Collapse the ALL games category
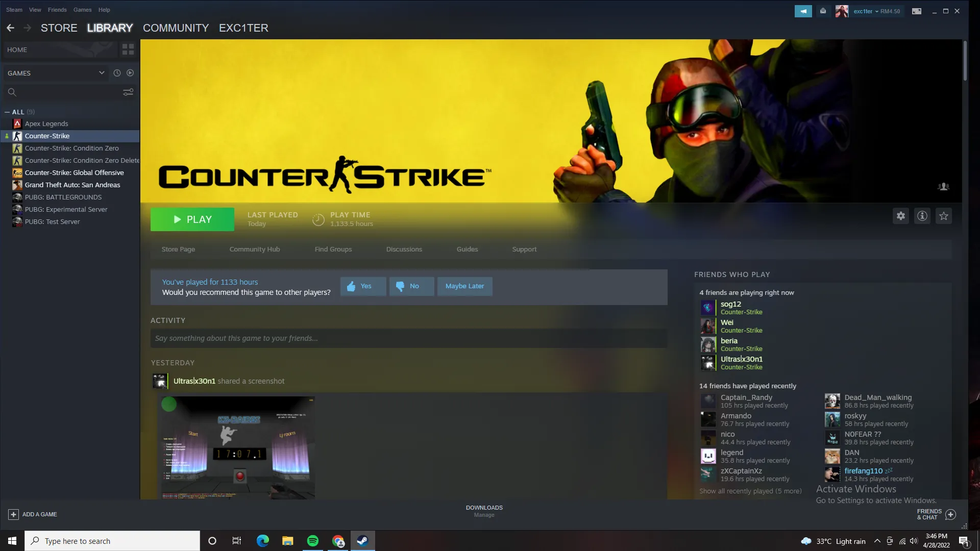The height and width of the screenshot is (551, 980). pos(7,112)
